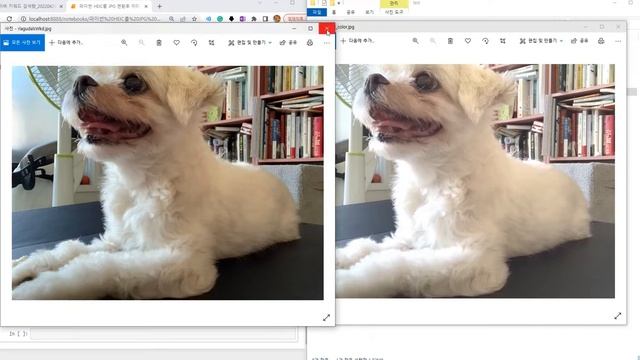Image resolution: width=640 pixels, height=360 pixels.
Task: Click the empty Jupyter notebook code cell
Action: (x=163, y=333)
